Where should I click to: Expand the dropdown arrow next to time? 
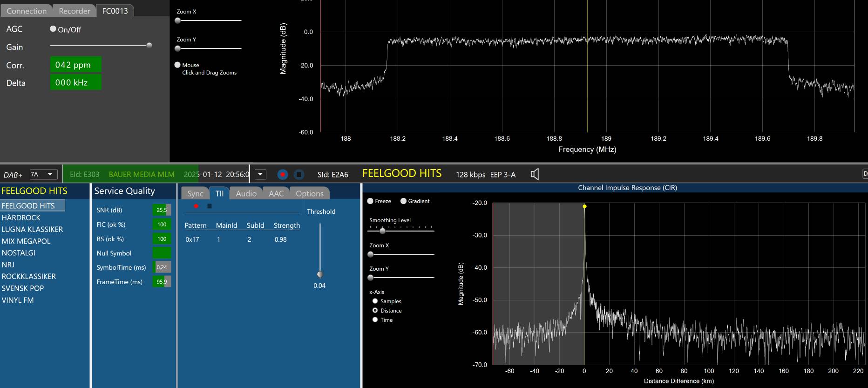click(261, 174)
